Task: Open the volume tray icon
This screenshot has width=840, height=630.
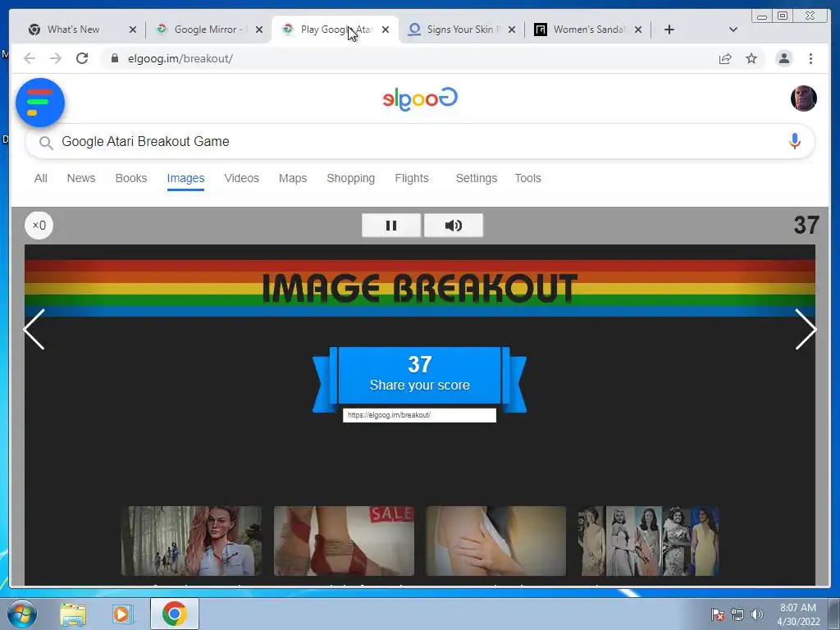Action: (757, 614)
